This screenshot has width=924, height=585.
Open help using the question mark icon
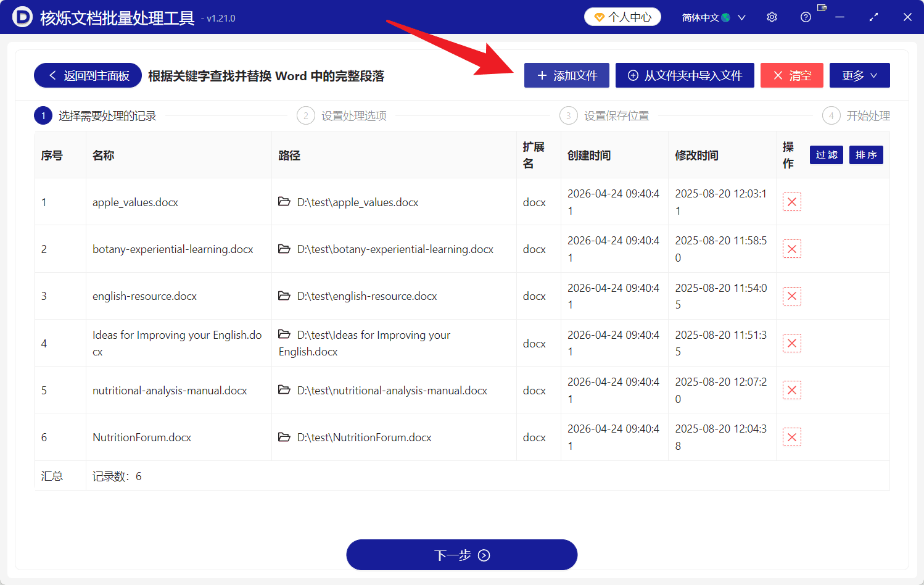point(806,17)
